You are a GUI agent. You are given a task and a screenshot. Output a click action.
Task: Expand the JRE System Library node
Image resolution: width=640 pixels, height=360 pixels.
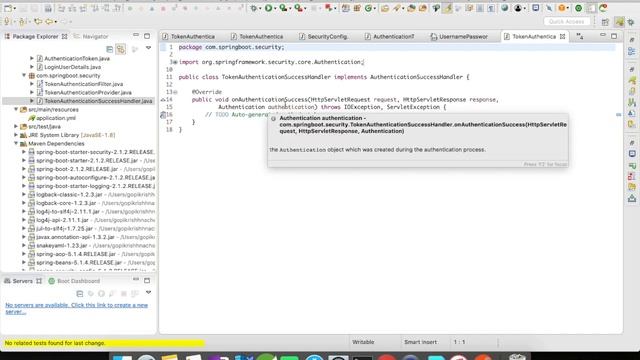(x=16, y=135)
